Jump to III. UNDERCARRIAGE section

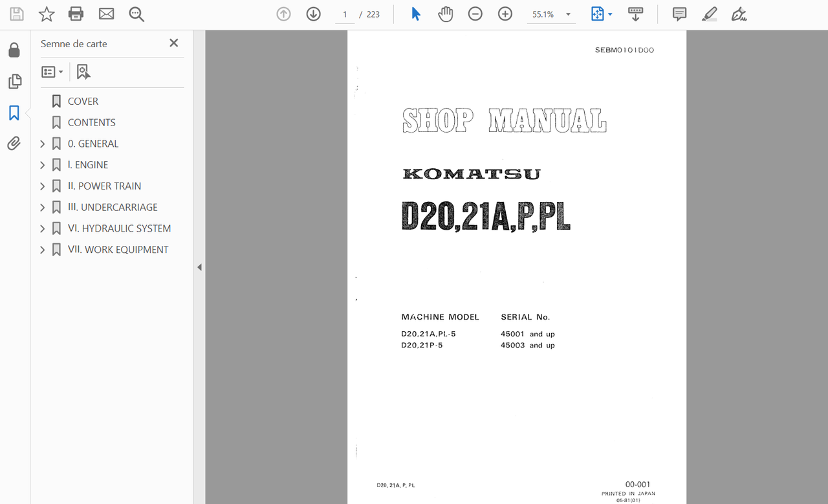(x=113, y=208)
